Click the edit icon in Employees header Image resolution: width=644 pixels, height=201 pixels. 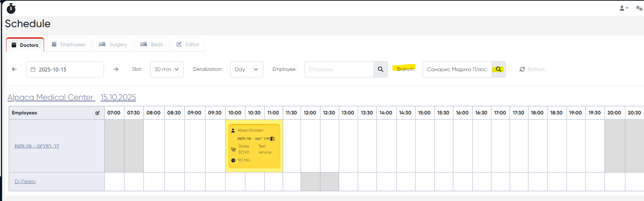(x=97, y=113)
